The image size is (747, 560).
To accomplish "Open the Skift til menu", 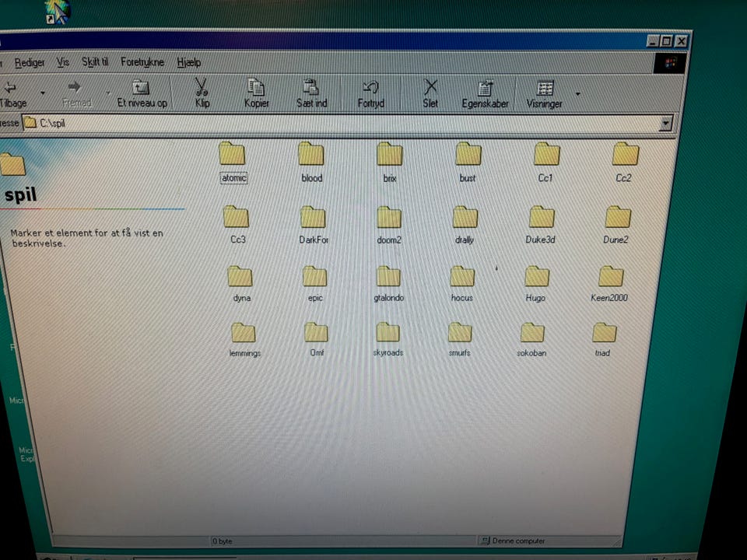I will (x=95, y=62).
